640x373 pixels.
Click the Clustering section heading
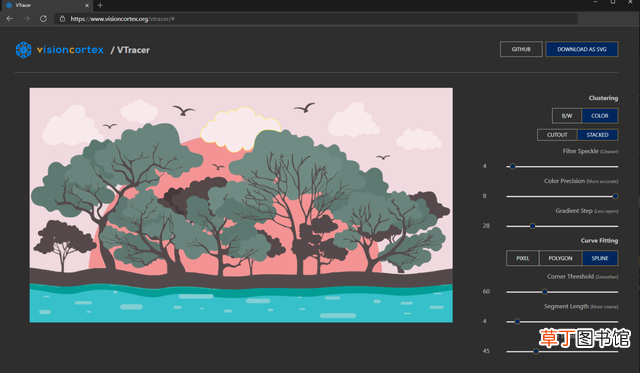[603, 98]
